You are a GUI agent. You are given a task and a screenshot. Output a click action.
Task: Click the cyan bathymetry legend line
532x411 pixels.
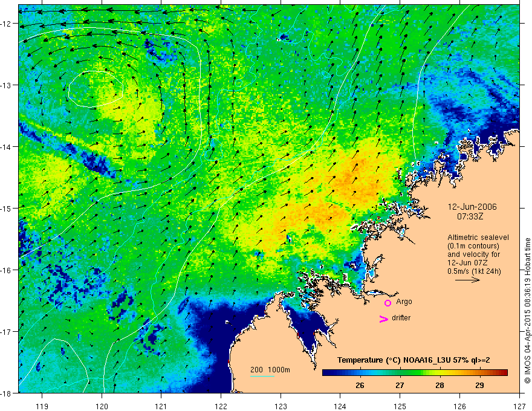pos(262,376)
